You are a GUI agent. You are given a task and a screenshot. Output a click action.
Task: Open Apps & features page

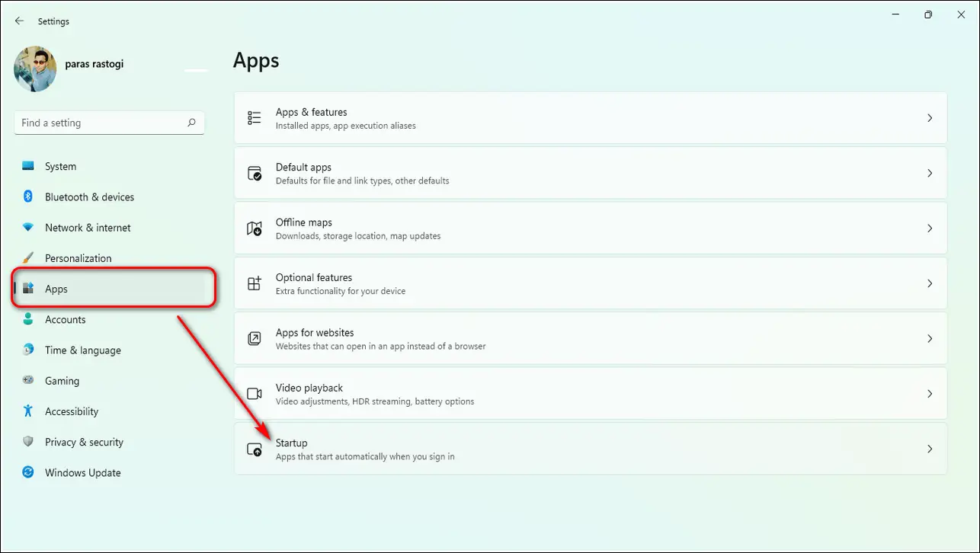click(x=591, y=118)
